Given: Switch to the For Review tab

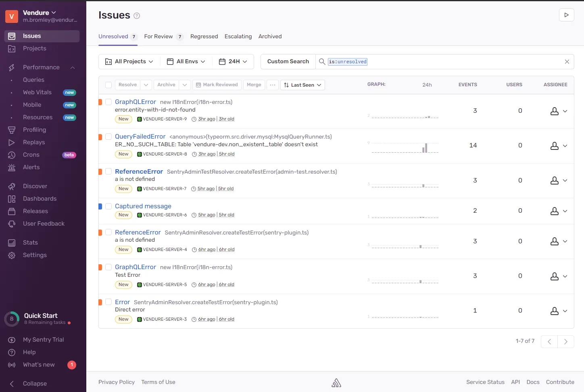Looking at the screenshot, I should (x=159, y=37).
